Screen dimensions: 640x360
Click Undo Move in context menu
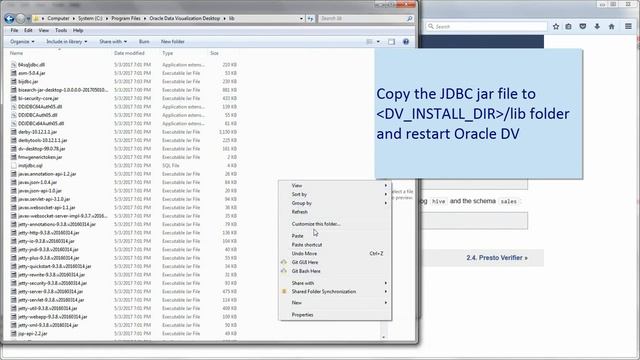[334, 253]
